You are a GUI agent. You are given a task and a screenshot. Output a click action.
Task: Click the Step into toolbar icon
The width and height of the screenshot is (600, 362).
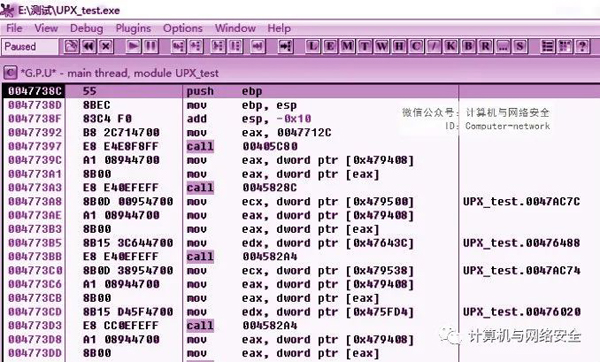coord(178,47)
